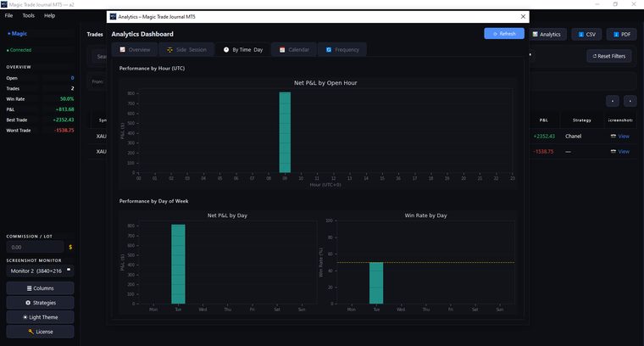The width and height of the screenshot is (644, 346).
Task: Click the +2352.43 P&L cell
Action: 544,137
